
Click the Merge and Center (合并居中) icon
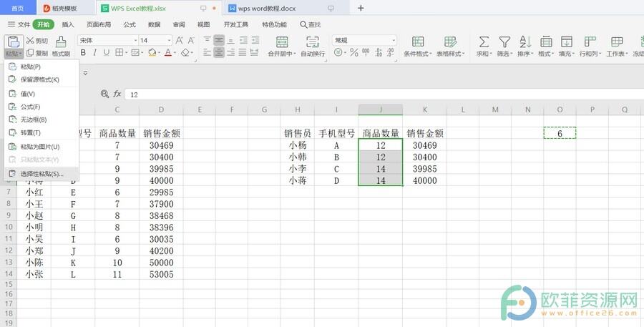282,42
